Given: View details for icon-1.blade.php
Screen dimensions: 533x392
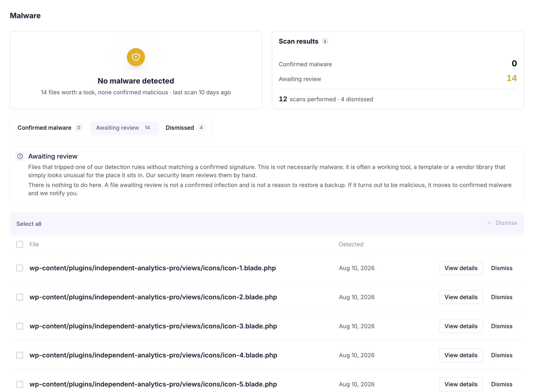Looking at the screenshot, I should click(x=461, y=268).
